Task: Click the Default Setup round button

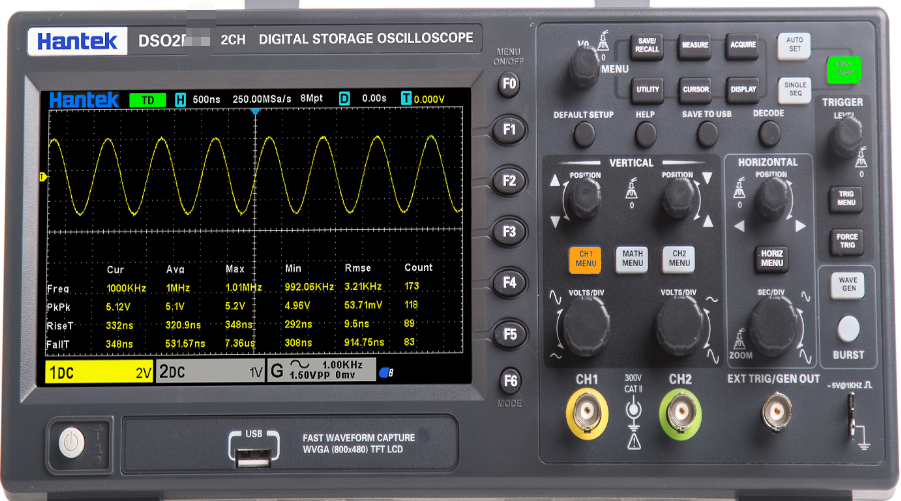Action: pos(584,135)
